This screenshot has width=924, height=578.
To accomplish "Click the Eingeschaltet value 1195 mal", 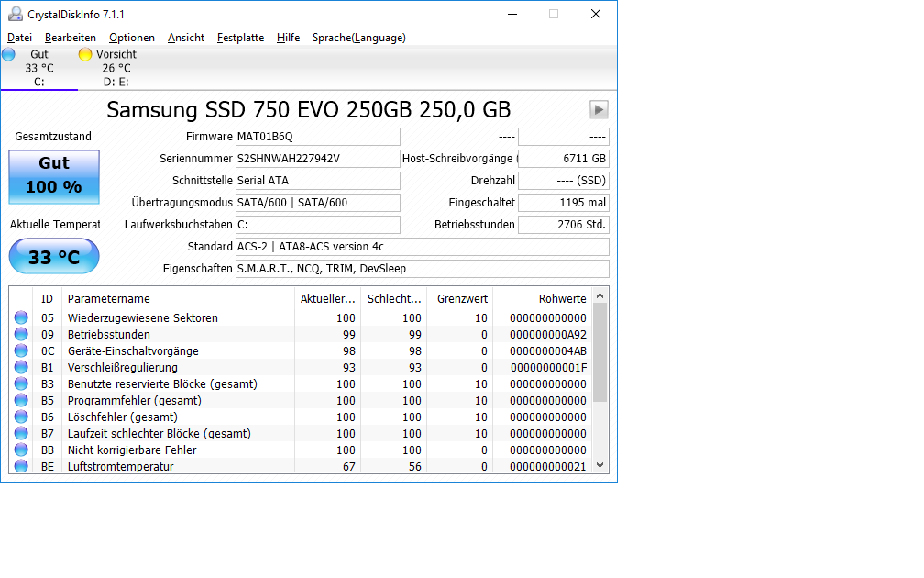I will tap(564, 202).
